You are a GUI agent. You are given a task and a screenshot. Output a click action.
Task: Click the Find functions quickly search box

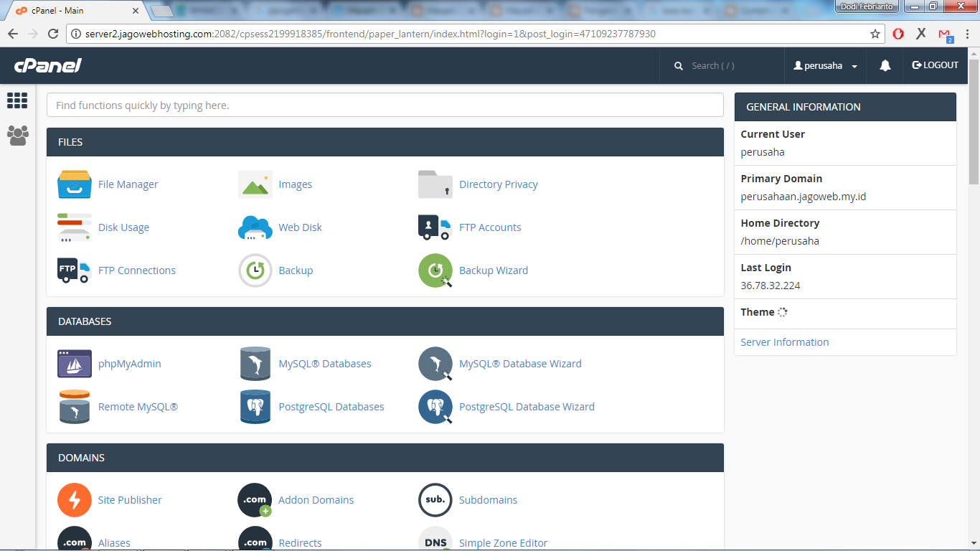(x=385, y=105)
